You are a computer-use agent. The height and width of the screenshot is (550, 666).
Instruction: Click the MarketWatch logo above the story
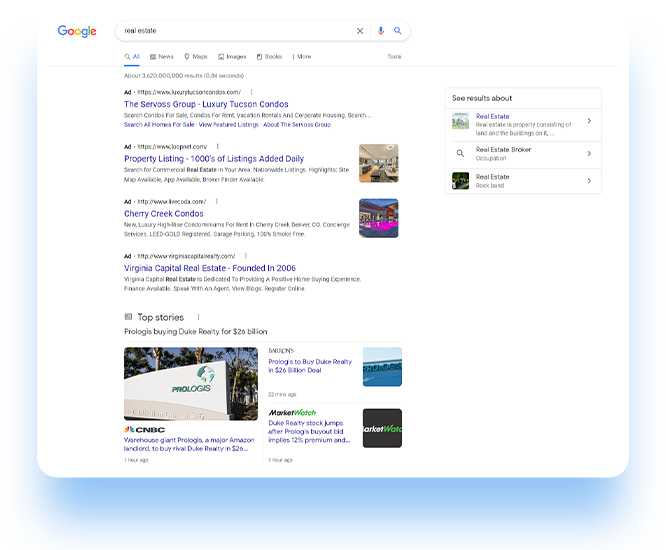pyautogui.click(x=292, y=412)
